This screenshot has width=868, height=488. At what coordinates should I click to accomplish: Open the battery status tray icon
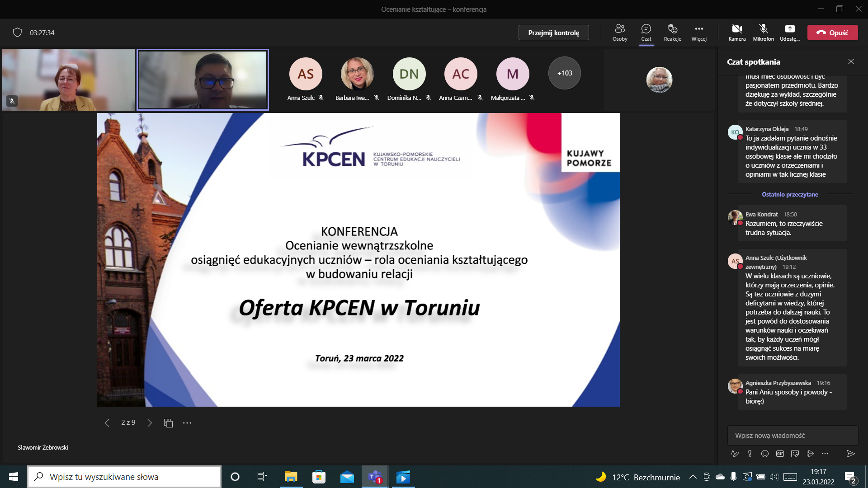coord(761,477)
